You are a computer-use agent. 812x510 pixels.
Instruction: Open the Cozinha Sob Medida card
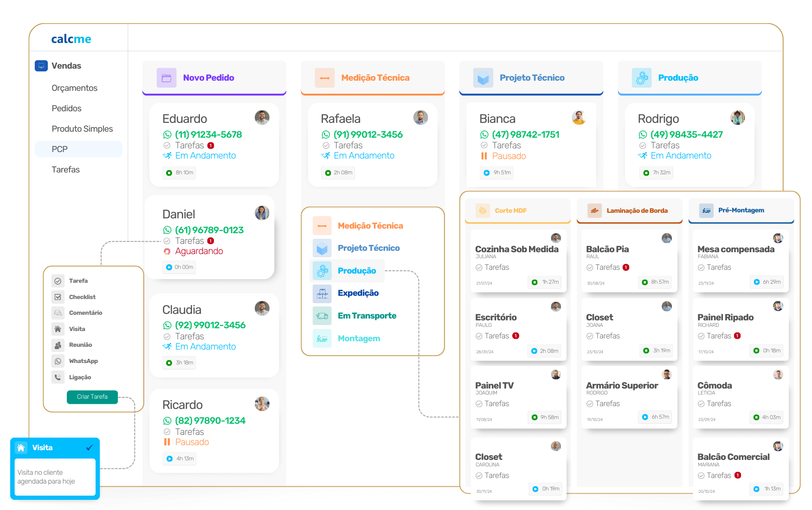pyautogui.click(x=516, y=249)
